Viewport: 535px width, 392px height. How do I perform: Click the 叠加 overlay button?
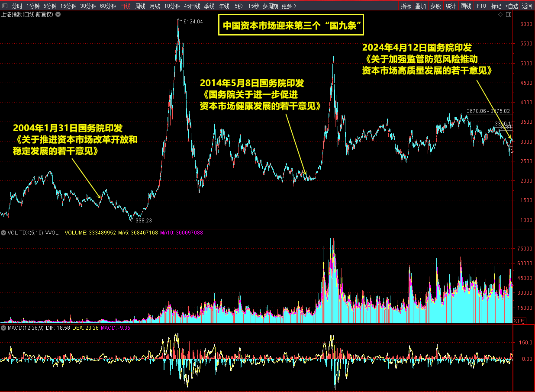coord(421,6)
